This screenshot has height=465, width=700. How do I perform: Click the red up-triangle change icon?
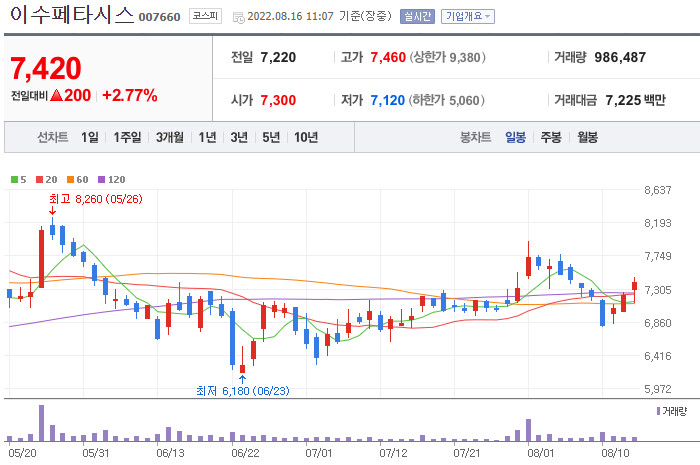pos(56,95)
